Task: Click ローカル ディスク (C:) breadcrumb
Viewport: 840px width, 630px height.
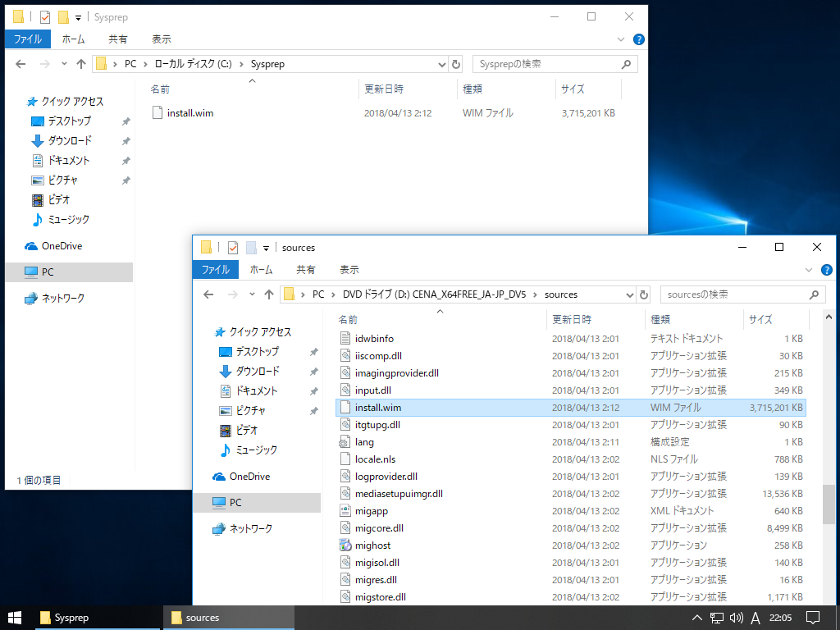Action: click(x=193, y=64)
